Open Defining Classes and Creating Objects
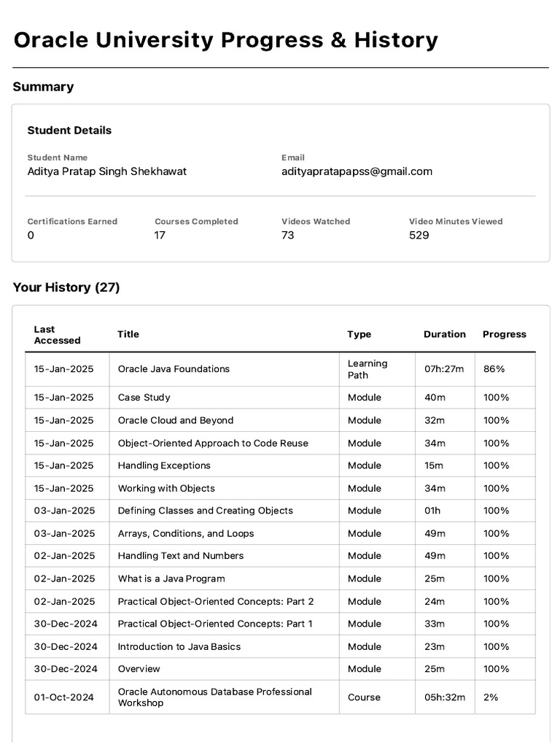Viewport: 560px width, 747px height. pos(206,511)
